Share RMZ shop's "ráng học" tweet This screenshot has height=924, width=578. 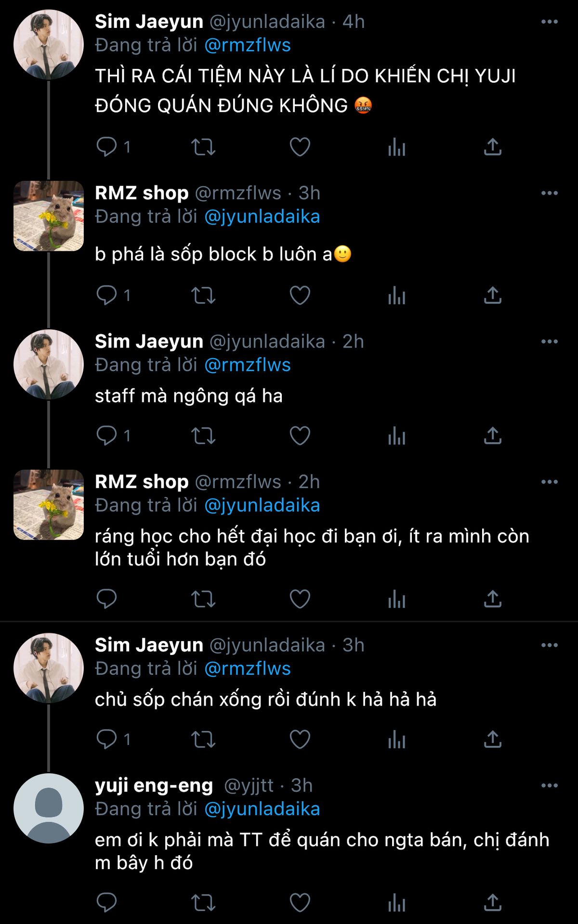pyautogui.click(x=492, y=599)
